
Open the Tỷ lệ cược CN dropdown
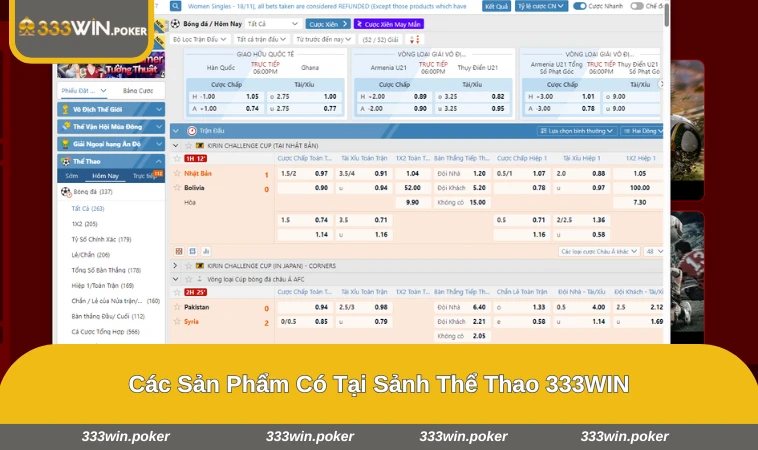(x=538, y=5)
